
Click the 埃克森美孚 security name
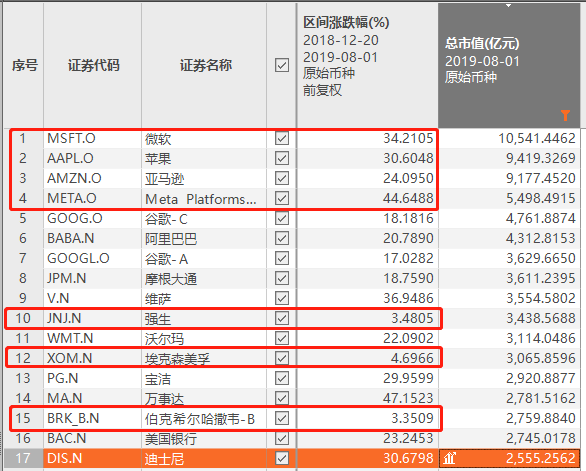pyautogui.click(x=178, y=359)
